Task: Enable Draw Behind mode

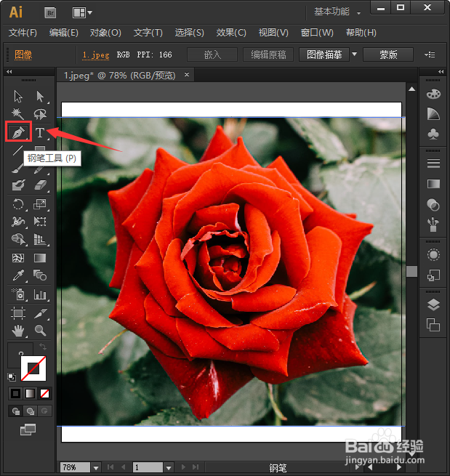Action: pyautogui.click(x=30, y=411)
